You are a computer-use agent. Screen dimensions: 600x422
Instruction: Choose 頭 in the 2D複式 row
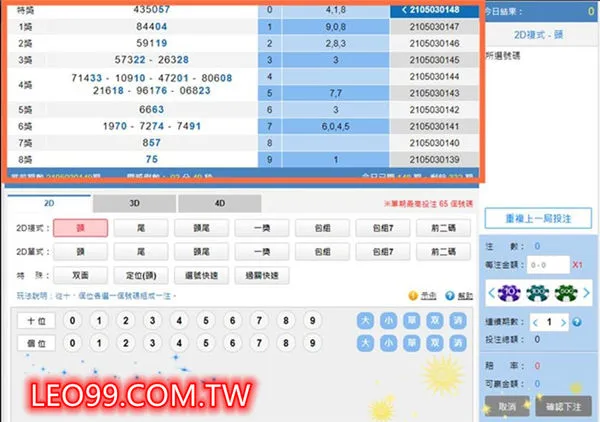80,228
